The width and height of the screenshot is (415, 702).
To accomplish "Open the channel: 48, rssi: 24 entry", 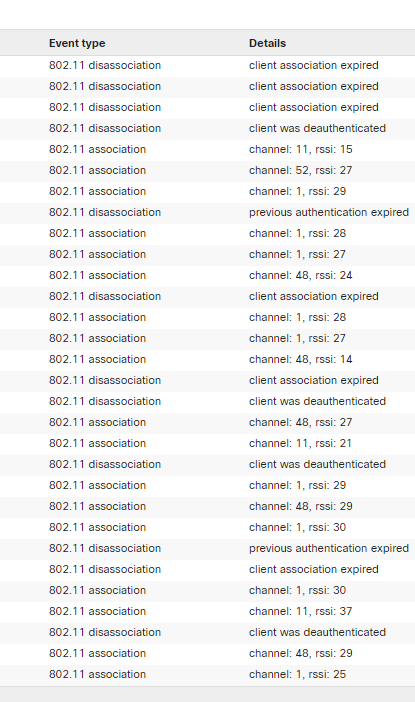I will [300, 275].
